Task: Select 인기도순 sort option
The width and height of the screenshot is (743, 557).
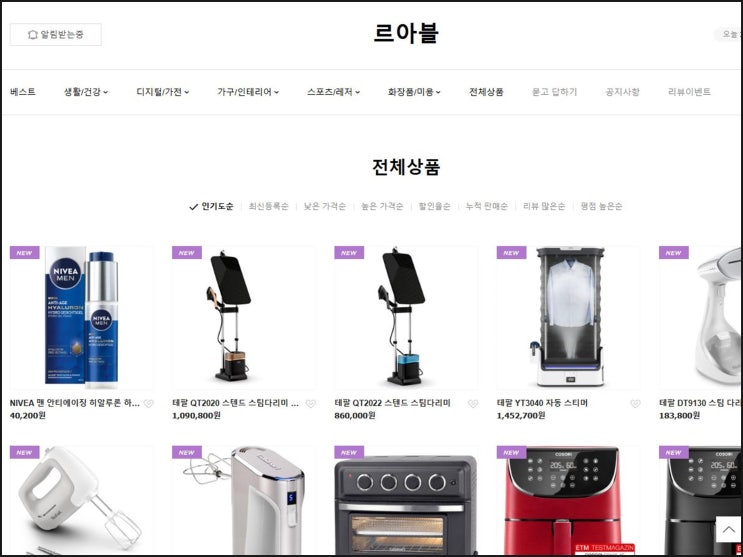Action: 211,206
